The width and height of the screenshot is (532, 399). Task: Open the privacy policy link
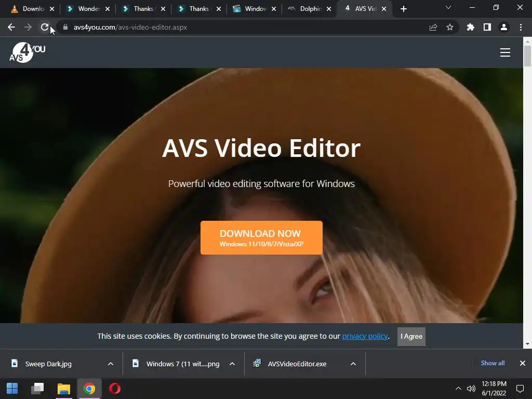(x=365, y=336)
